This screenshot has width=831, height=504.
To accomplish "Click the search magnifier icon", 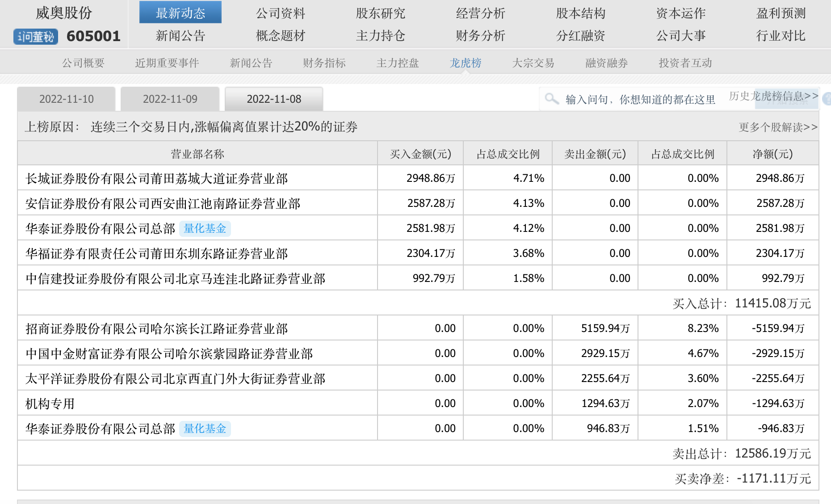I will (x=552, y=99).
